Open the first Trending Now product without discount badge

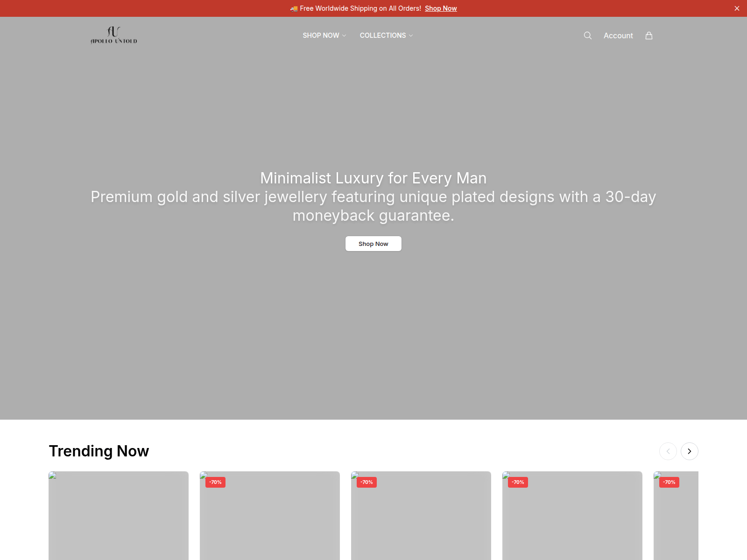pyautogui.click(x=119, y=516)
